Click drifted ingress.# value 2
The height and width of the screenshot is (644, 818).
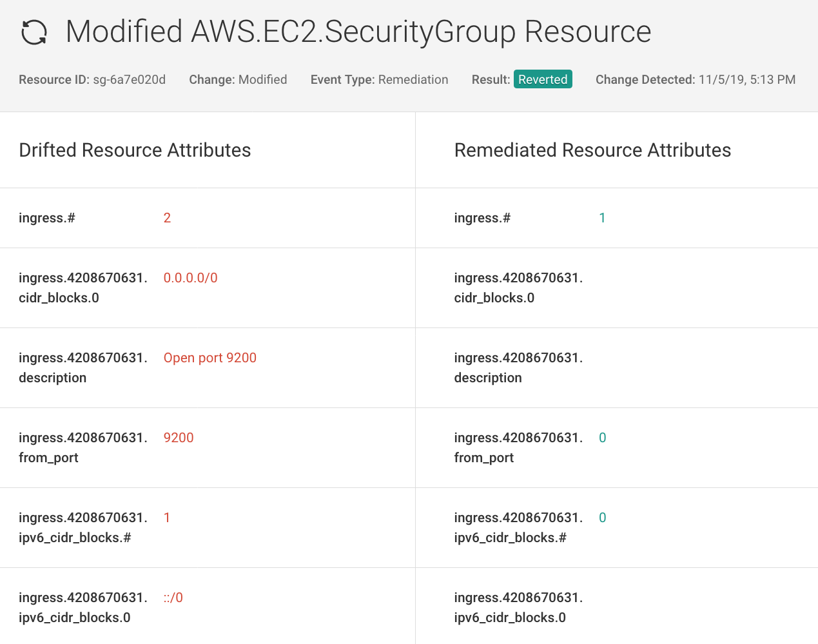tap(167, 218)
